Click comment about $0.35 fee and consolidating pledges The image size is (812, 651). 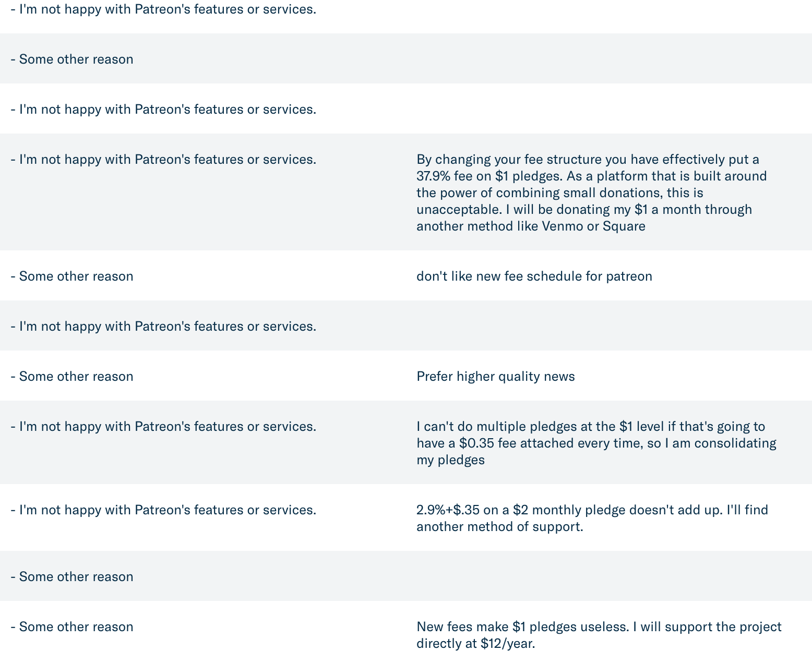point(596,443)
